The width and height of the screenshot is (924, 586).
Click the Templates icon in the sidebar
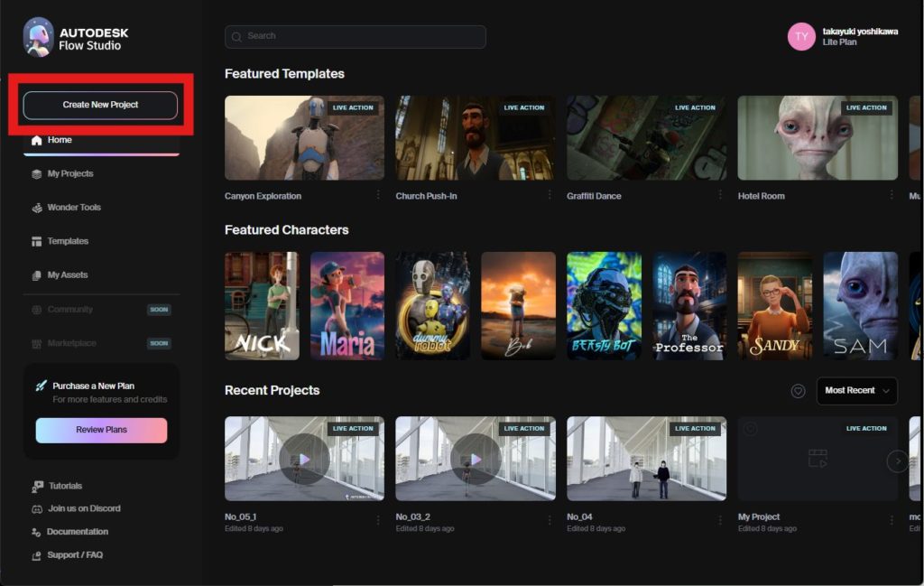[36, 242]
